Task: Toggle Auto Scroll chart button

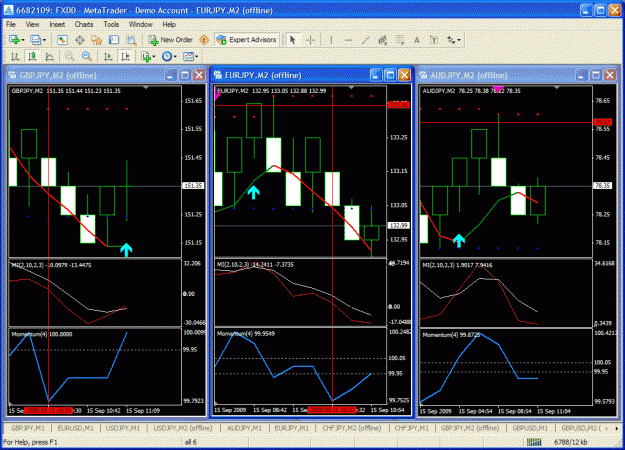Action: tap(108, 57)
